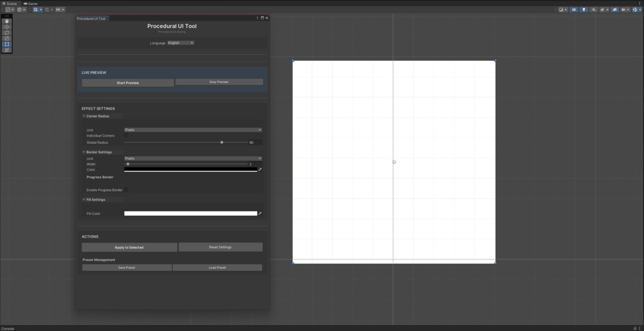
Task: Select the Move tool
Action: pyautogui.click(x=6, y=27)
